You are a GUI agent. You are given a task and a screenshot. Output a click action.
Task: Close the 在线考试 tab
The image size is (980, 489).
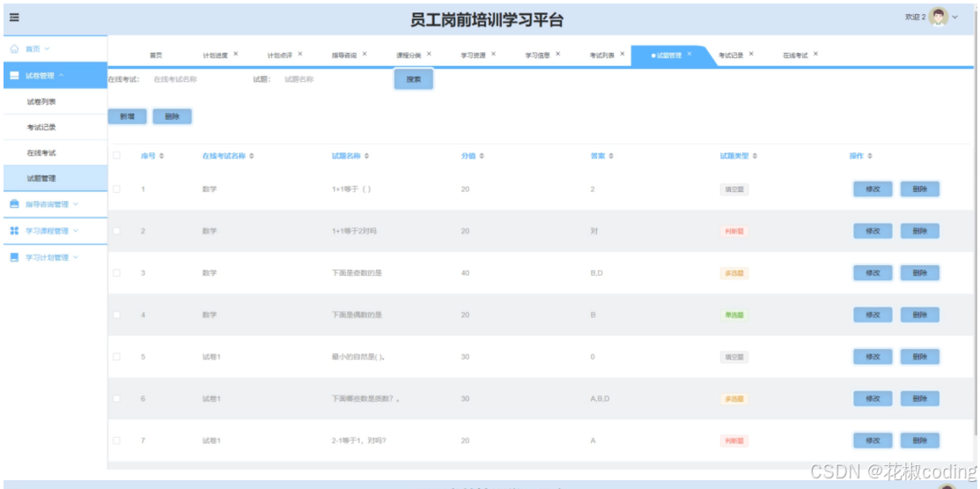(x=815, y=54)
